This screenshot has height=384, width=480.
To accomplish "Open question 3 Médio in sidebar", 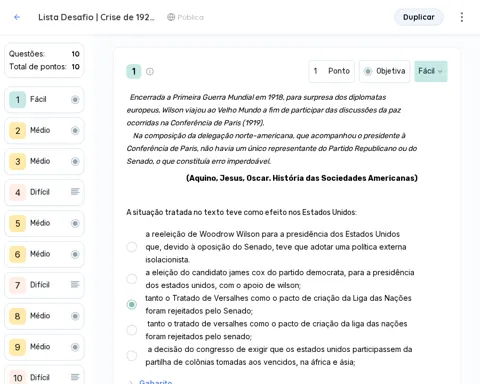I will [x=44, y=162].
